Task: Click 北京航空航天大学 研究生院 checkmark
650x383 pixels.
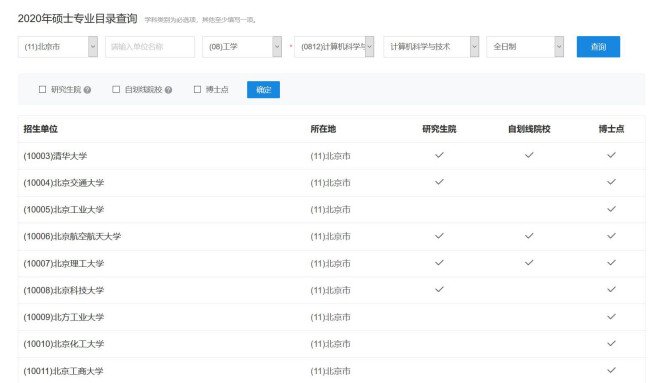Action: pyautogui.click(x=439, y=236)
